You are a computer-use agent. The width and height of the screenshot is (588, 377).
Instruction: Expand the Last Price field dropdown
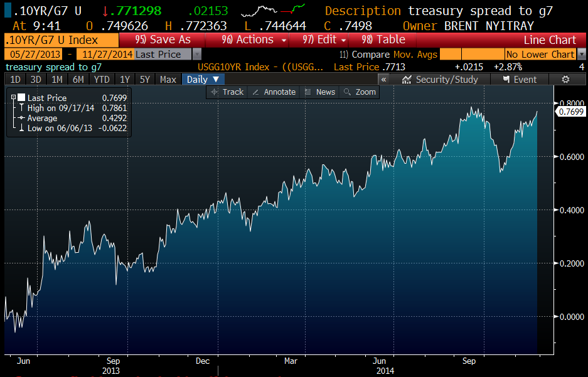click(x=197, y=55)
